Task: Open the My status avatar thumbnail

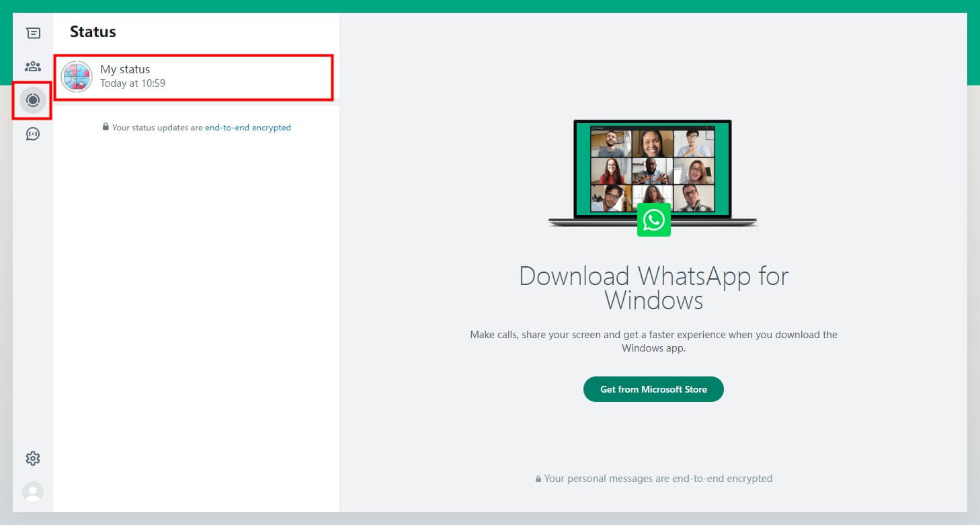Action: coord(77,76)
